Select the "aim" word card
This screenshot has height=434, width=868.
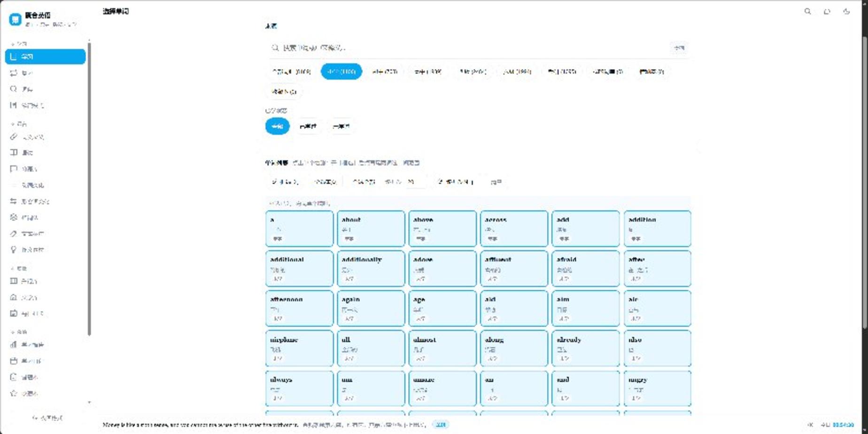(x=586, y=309)
